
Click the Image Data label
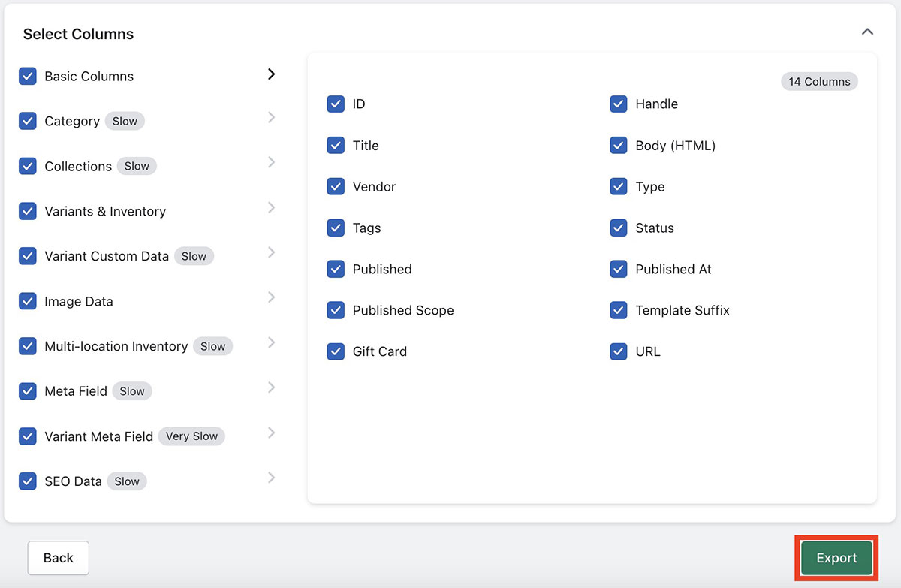coord(79,301)
